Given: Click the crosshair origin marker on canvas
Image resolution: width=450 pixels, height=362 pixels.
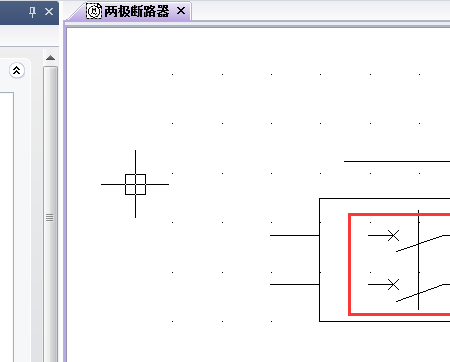Looking at the screenshot, I should 135,184.
